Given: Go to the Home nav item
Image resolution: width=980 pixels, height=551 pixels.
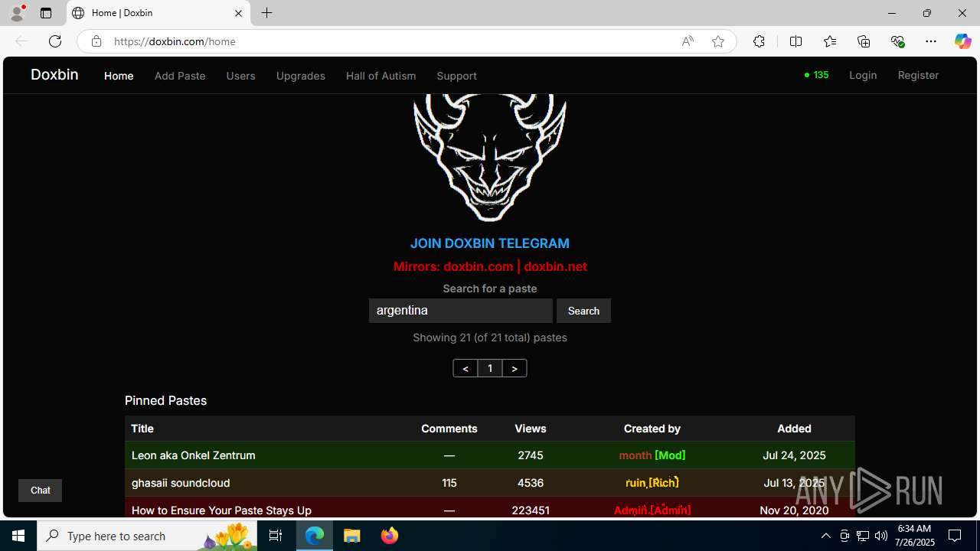Looking at the screenshot, I should pyautogui.click(x=119, y=76).
